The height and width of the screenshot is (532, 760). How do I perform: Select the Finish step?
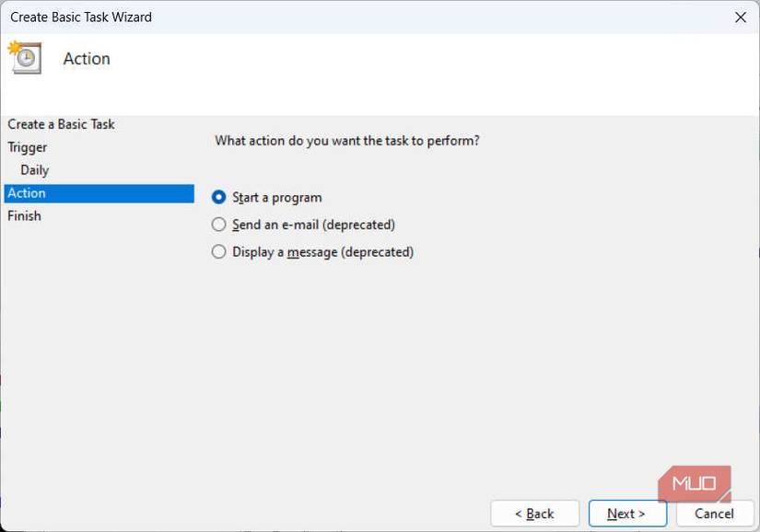[x=24, y=215]
